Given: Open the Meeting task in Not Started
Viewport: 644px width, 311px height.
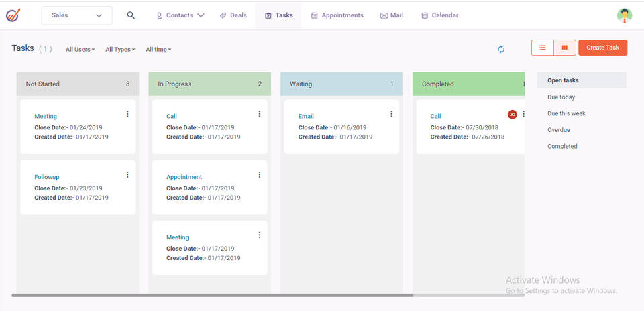Looking at the screenshot, I should coord(46,117).
